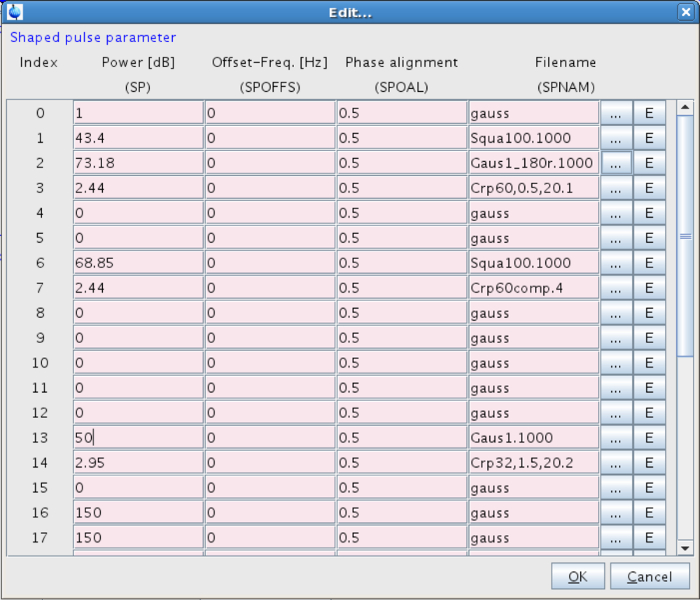Open E editor for index 15

[x=649, y=488]
